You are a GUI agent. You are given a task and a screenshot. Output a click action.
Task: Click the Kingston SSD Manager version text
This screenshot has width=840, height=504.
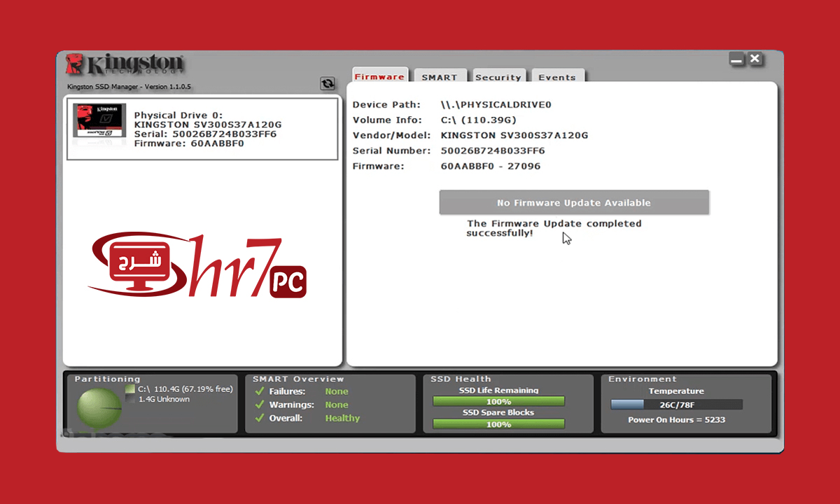129,87
